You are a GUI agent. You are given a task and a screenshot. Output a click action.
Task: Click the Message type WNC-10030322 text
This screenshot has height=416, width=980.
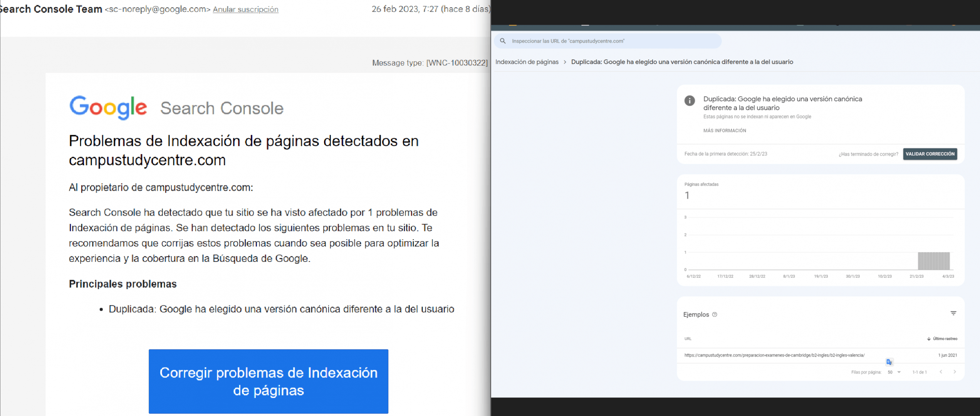[430, 63]
